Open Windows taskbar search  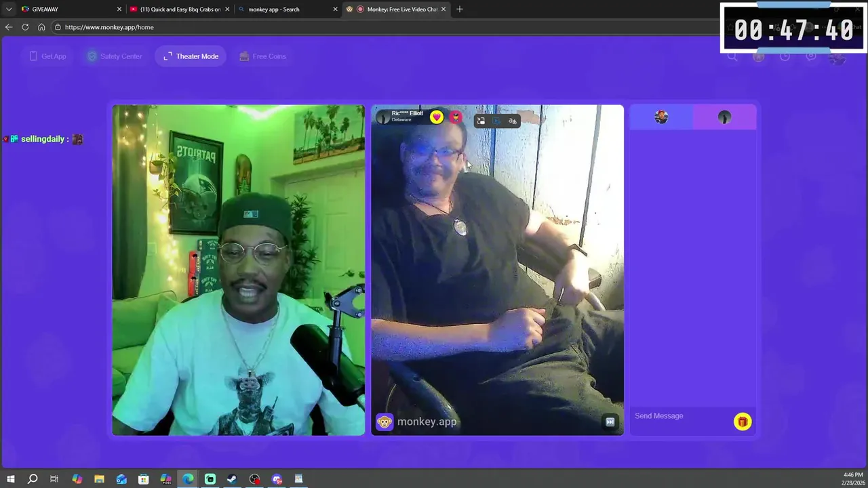32,479
